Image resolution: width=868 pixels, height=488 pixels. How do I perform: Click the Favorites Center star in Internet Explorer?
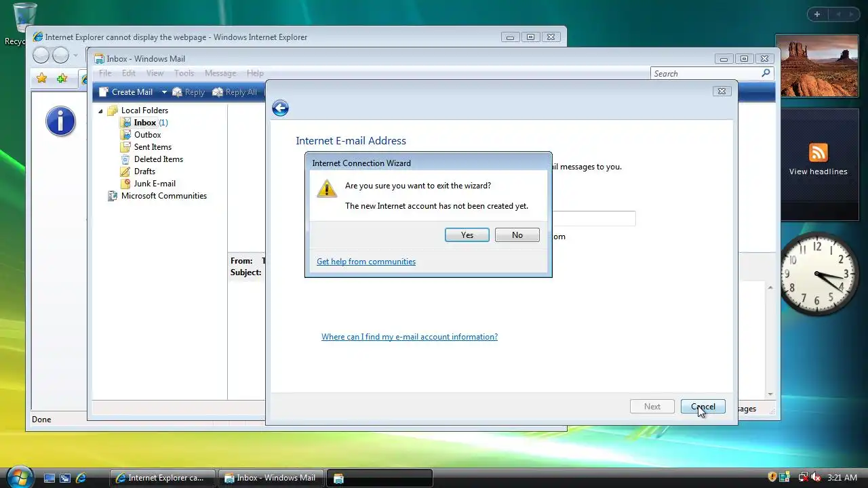click(x=42, y=79)
